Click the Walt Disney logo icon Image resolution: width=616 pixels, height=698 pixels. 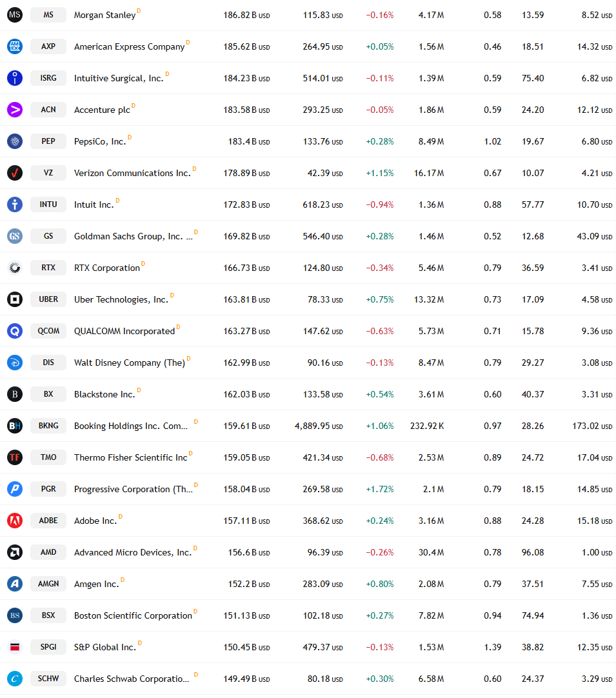(x=15, y=363)
